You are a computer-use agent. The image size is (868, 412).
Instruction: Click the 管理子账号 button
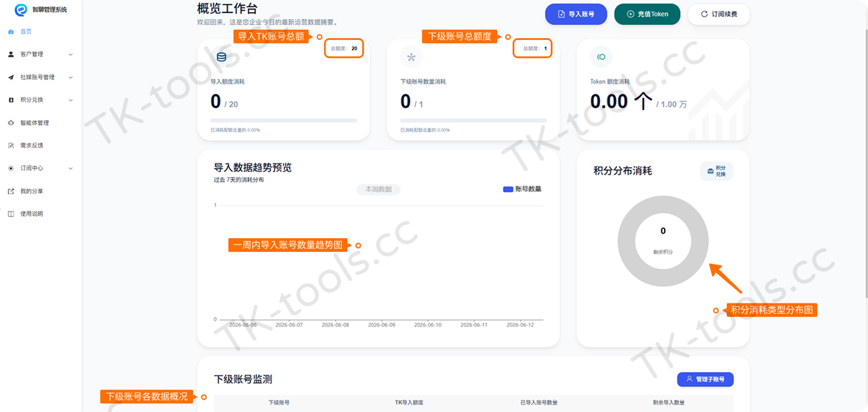(705, 379)
